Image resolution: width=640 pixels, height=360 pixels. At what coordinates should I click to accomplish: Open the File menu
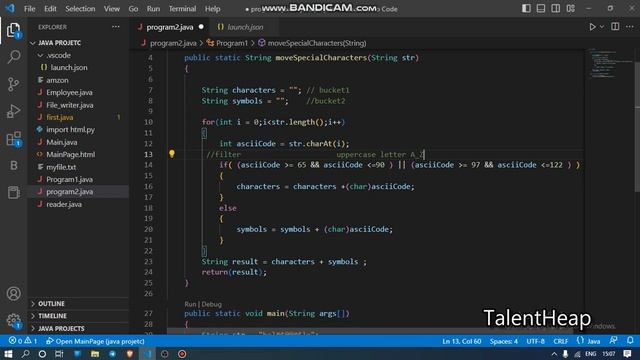pos(29,9)
